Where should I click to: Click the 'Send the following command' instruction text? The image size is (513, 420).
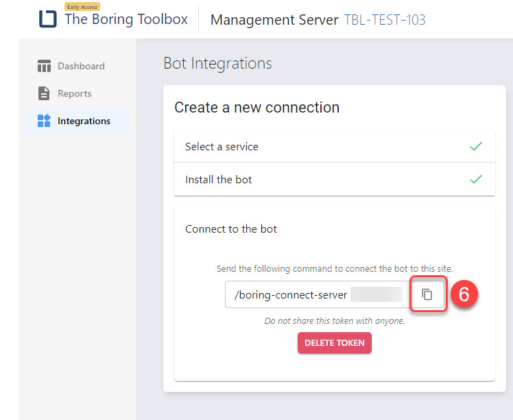pyautogui.click(x=335, y=269)
